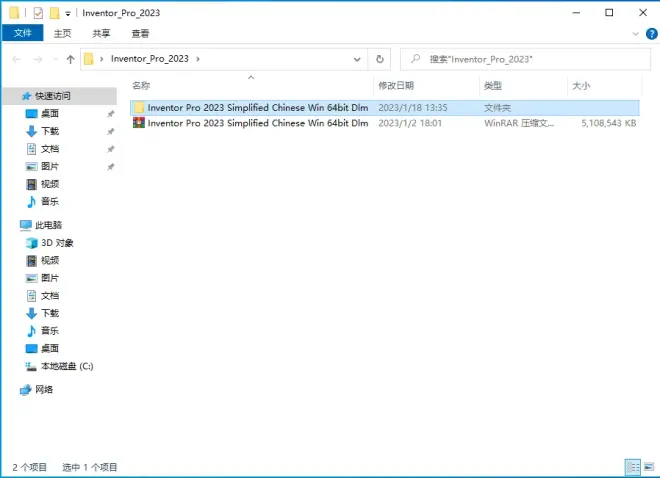The image size is (660, 478).
Task: Click the WinRAR 压缩文... type cell
Action: point(519,123)
